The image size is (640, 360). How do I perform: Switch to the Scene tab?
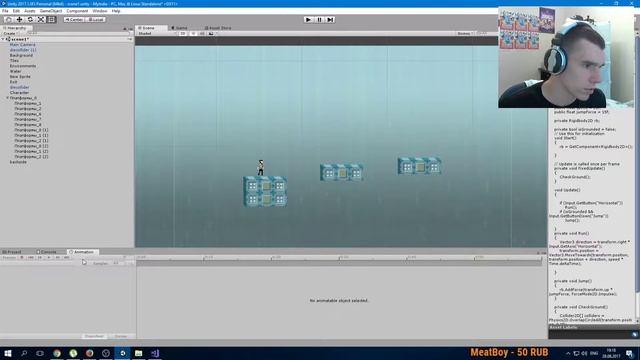151,28
